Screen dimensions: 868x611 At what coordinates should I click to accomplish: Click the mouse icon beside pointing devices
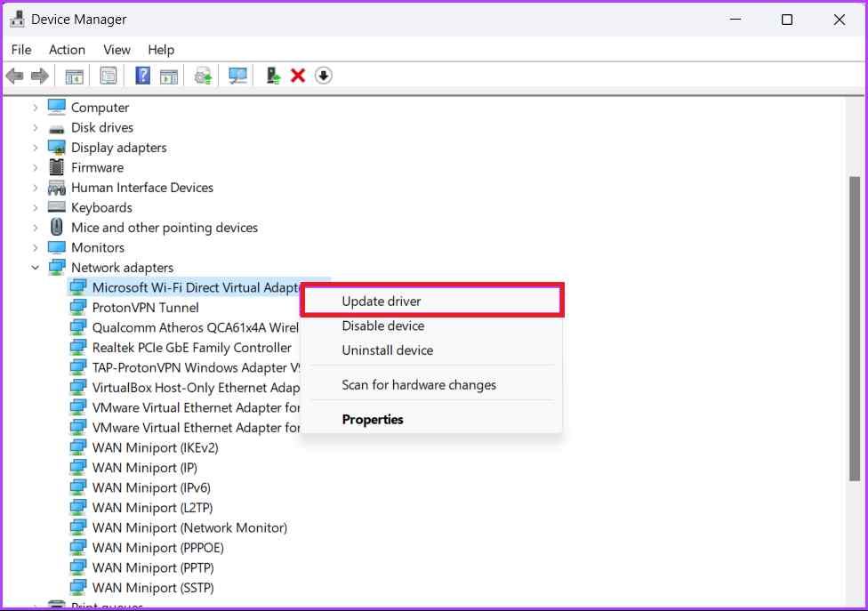tap(56, 227)
